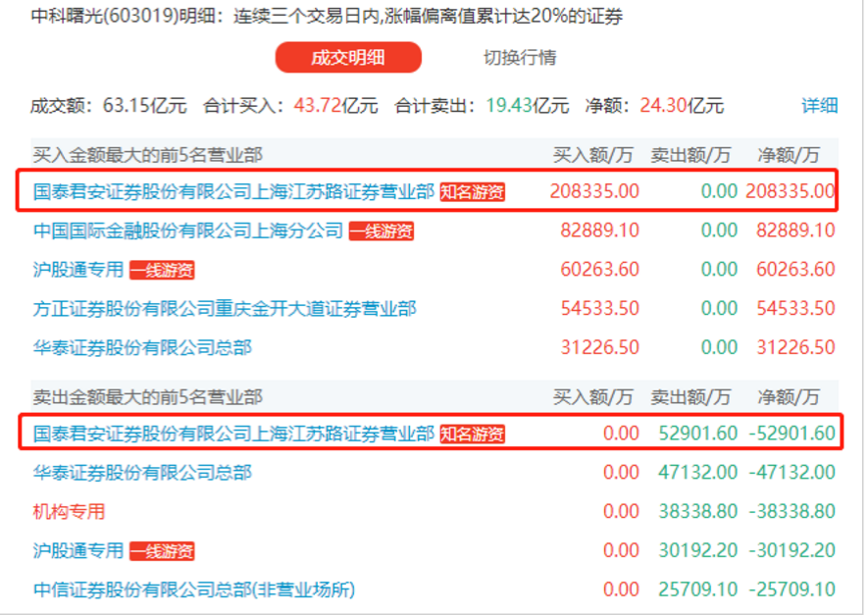Click the 机构专用 entry
868x615 pixels.
tap(70, 511)
